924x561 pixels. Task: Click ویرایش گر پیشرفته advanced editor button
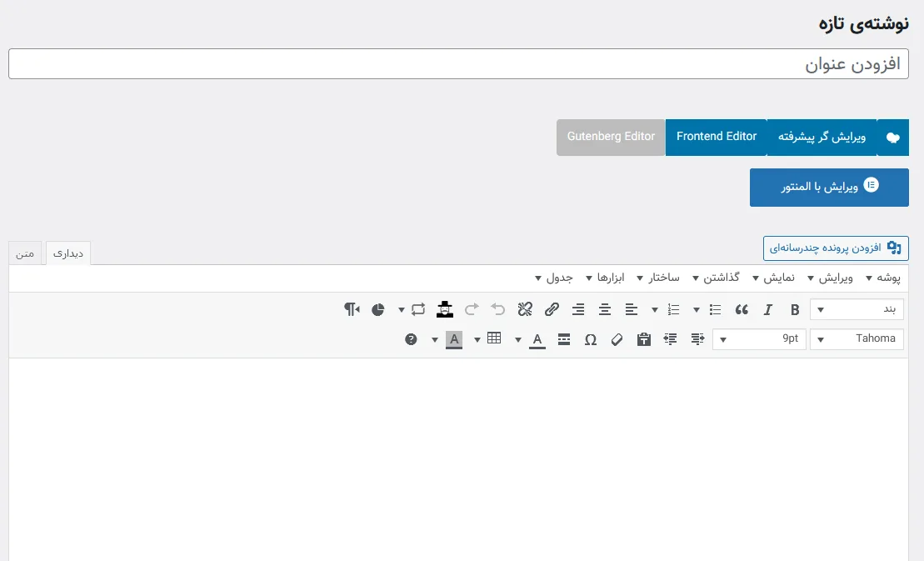[x=822, y=138]
